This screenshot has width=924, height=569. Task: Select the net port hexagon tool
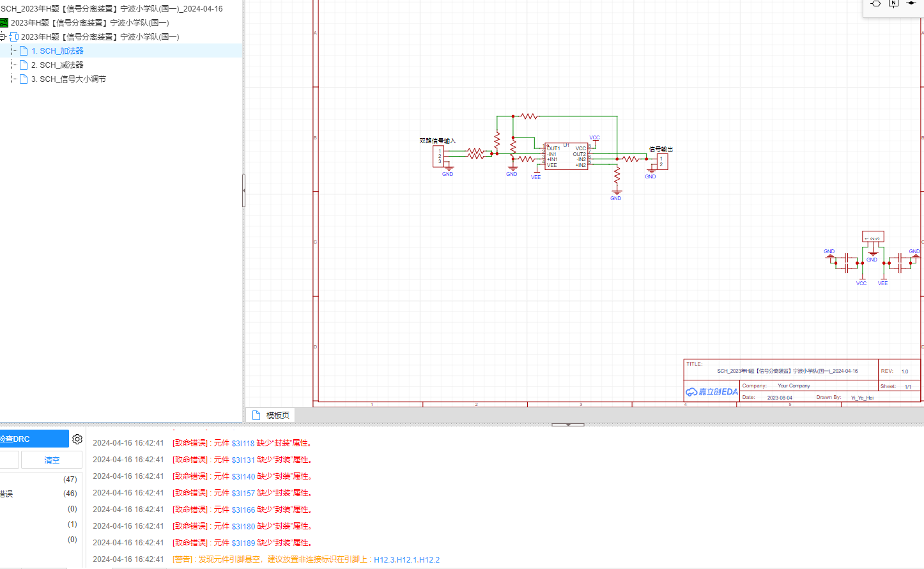(x=876, y=4)
